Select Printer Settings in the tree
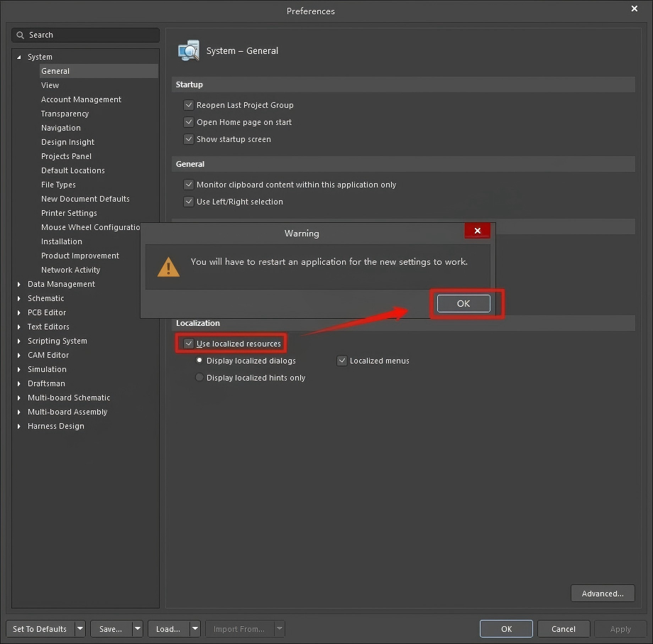 pyautogui.click(x=69, y=213)
